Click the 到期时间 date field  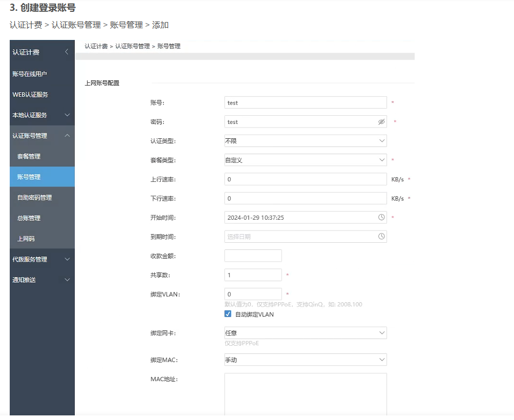pyautogui.click(x=306, y=237)
